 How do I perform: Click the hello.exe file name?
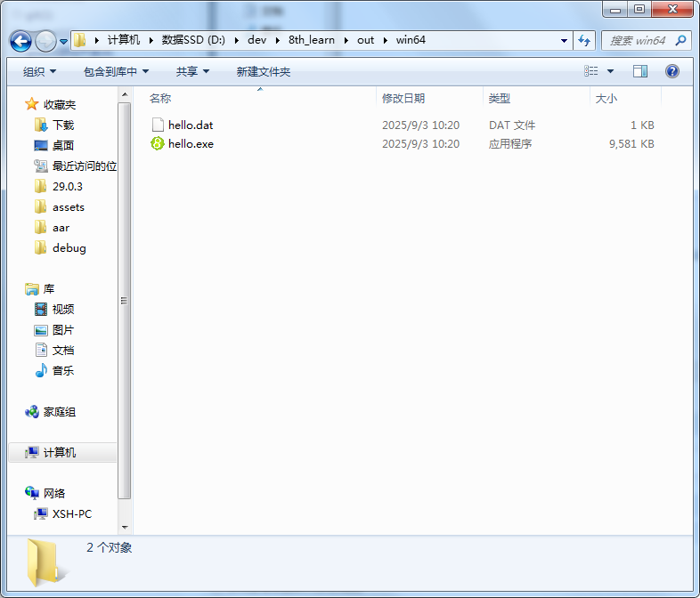click(x=191, y=144)
